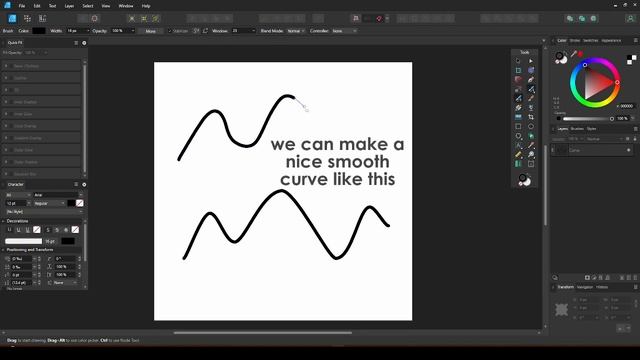The width and height of the screenshot is (640, 360).
Task: Select the Ellipse shape tool
Action: tap(531, 127)
